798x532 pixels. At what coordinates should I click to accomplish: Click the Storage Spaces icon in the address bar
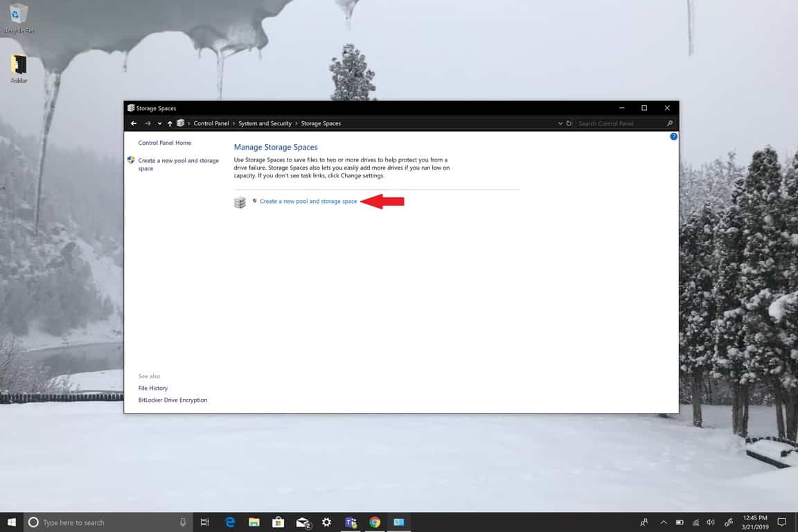tap(180, 123)
